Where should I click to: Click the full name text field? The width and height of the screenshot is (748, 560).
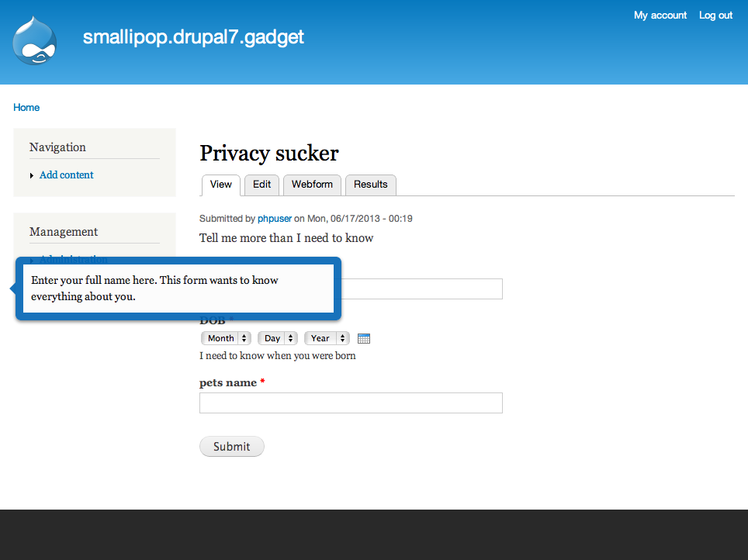[x=423, y=289]
